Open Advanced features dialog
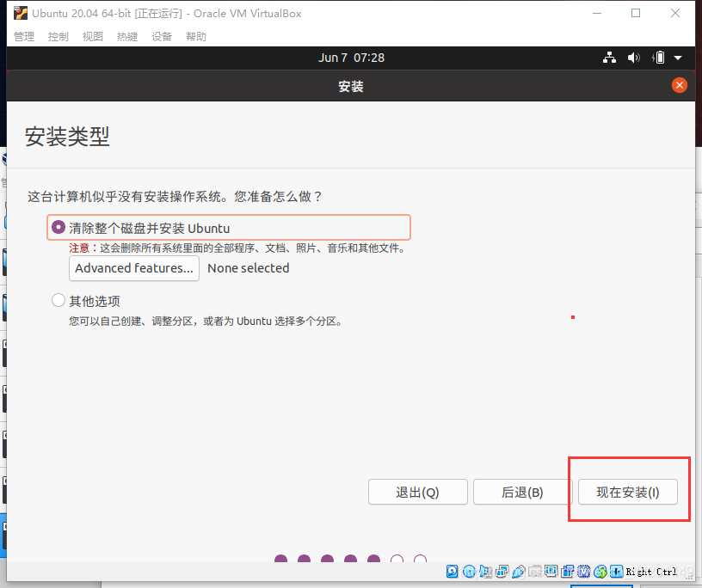 click(x=134, y=268)
